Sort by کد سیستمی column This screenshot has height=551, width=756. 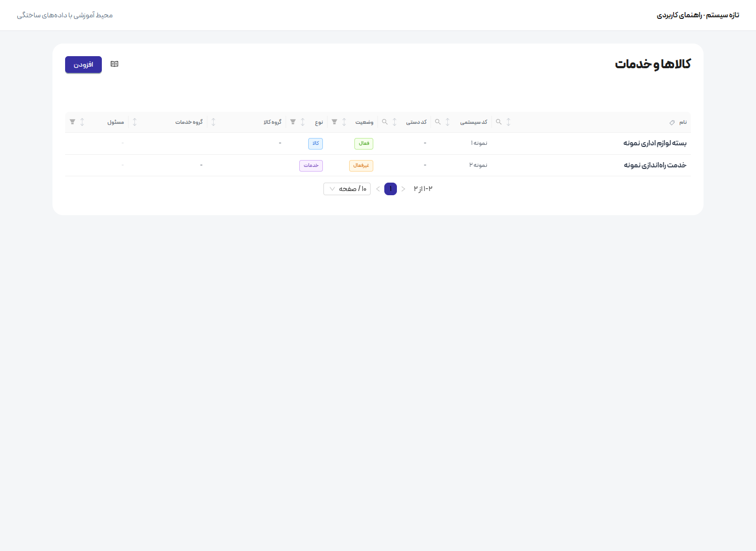click(x=447, y=122)
